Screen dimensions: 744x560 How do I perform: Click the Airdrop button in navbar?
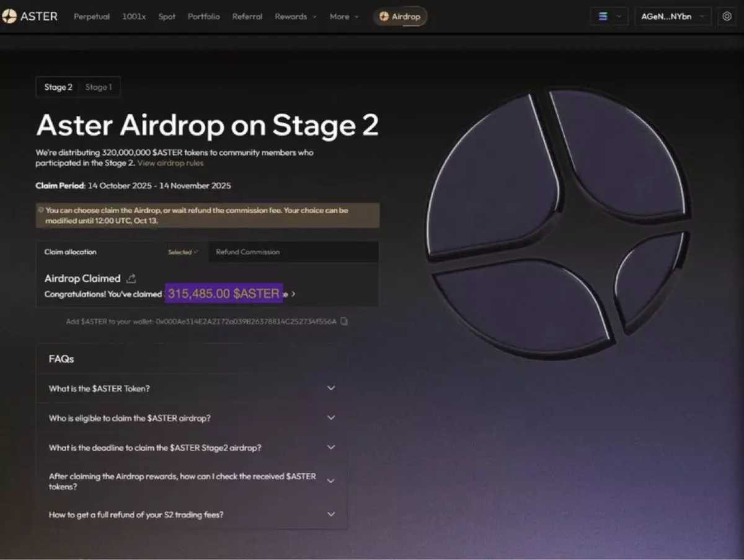tap(400, 17)
